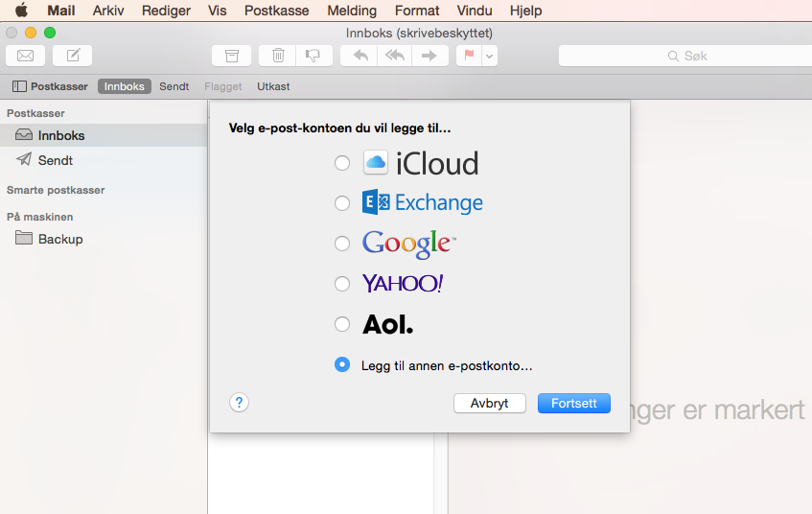
Task: Open Backup folder in sidebar
Action: (x=104, y=239)
